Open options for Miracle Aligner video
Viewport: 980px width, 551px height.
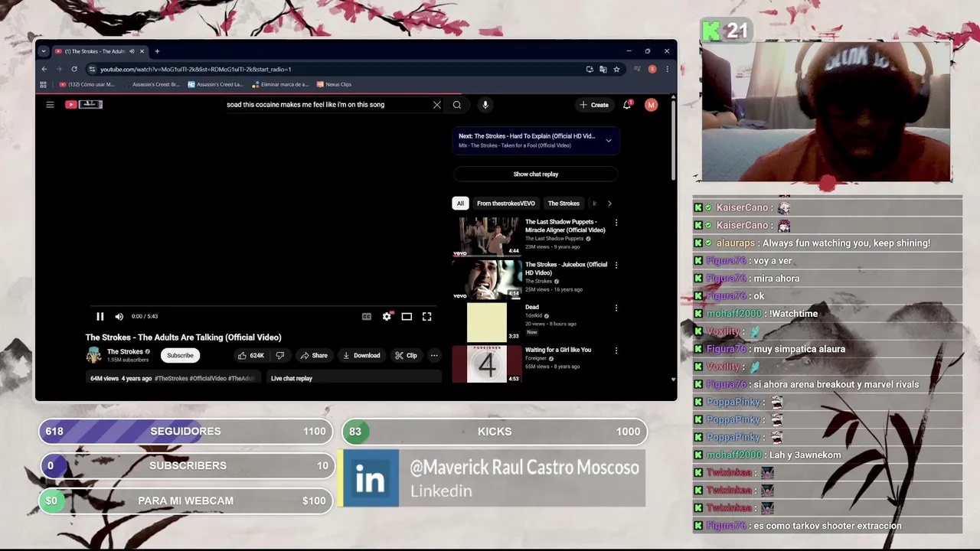pos(616,223)
